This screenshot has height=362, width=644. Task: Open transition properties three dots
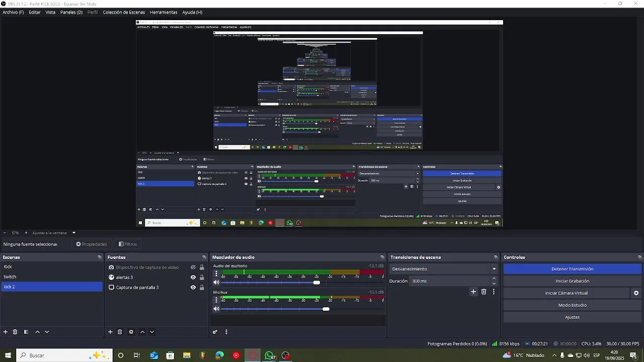click(494, 292)
